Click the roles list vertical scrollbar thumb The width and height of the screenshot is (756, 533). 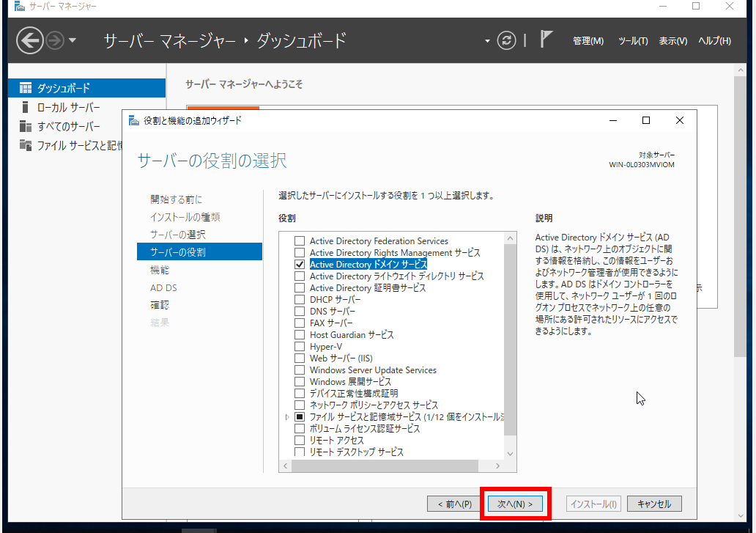pos(510,339)
